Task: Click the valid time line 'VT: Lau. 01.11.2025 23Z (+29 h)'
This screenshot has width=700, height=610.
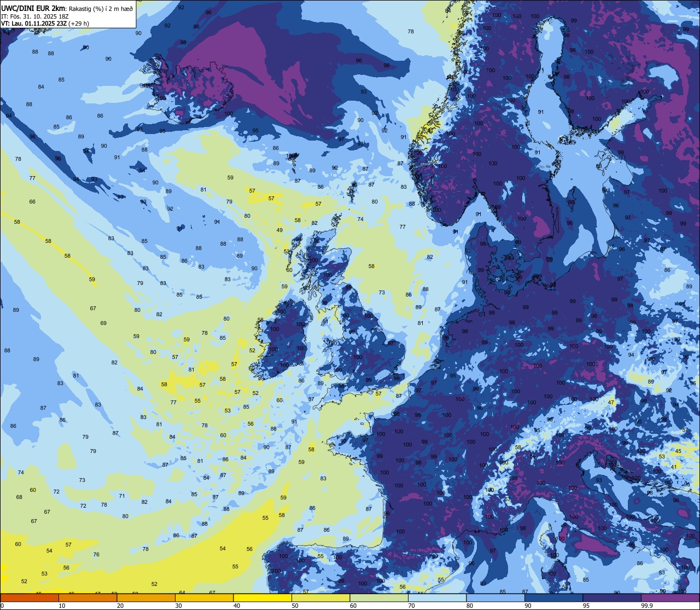Action: tap(45, 23)
